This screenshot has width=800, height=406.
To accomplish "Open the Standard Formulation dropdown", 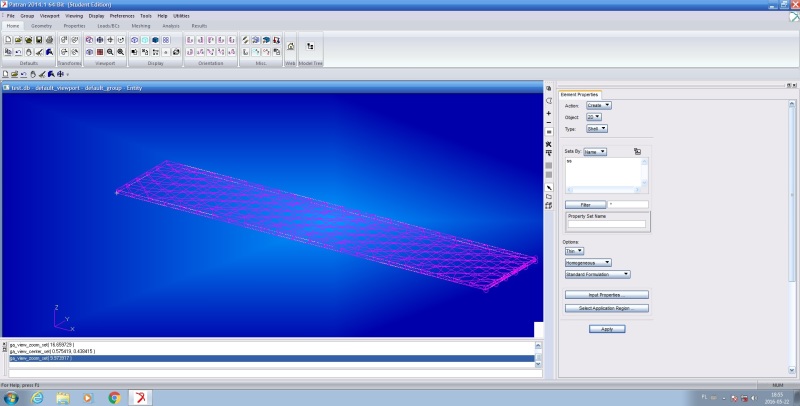I will coord(597,274).
